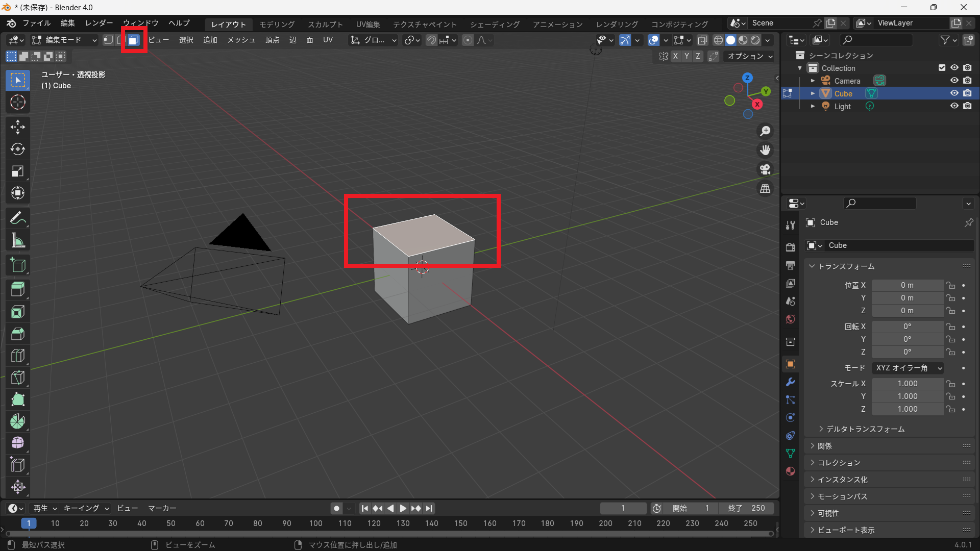Open the Modifiers wrench properties tab
980x551 pixels.
point(791,382)
